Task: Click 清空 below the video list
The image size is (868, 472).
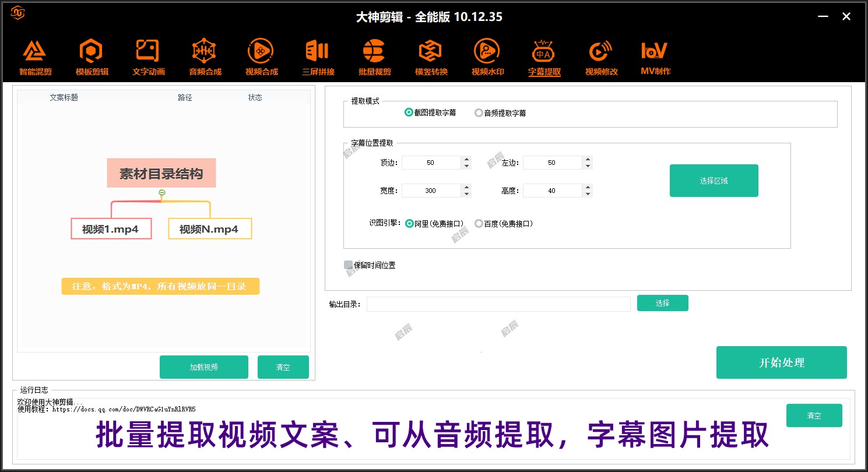Action: 283,367
